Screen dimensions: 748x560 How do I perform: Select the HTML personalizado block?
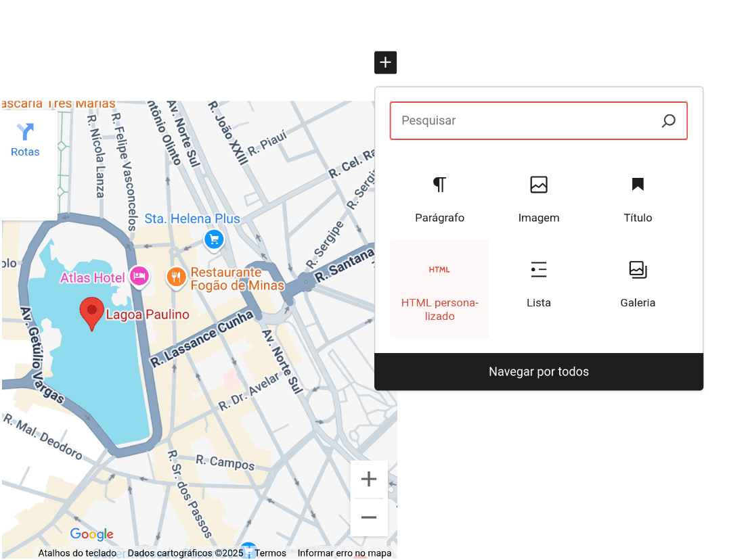click(x=439, y=289)
